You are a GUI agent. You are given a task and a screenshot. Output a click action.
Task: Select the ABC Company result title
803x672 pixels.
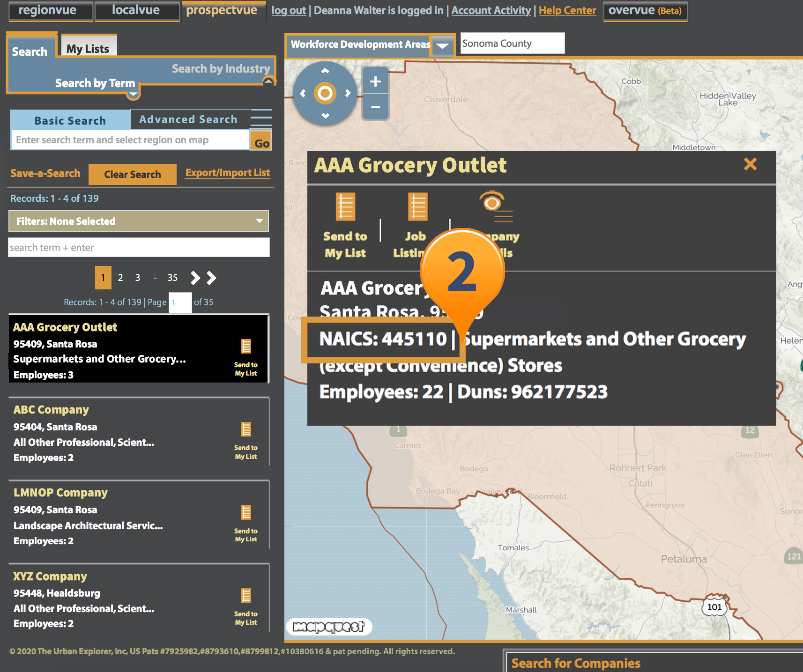51,410
